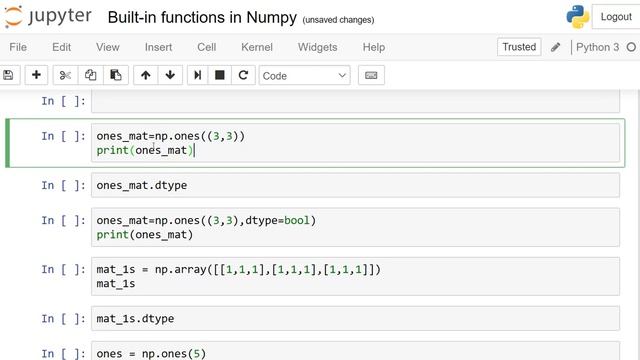Restart the kernel with the circular arrow
640x360 pixels.
[x=243, y=75]
